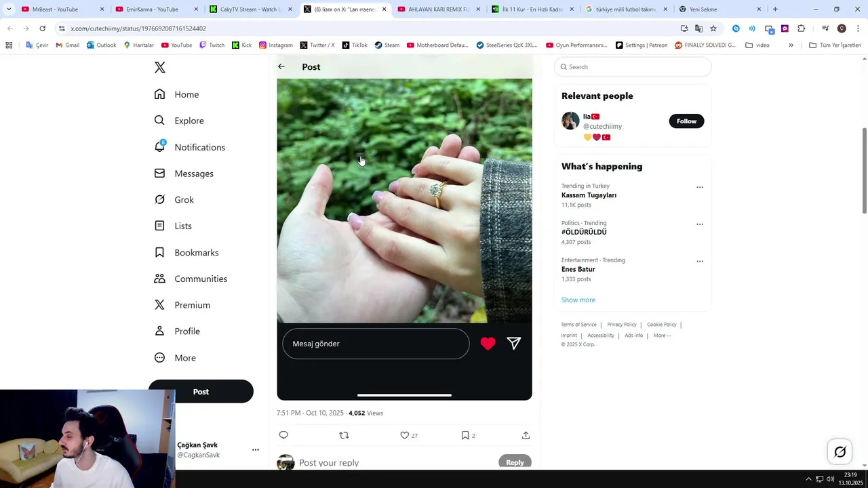
Task: Open the floating Grok button at bottom right
Action: click(x=840, y=452)
